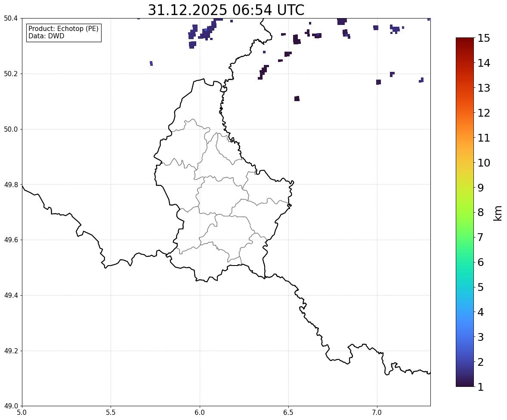Click the latitude axis label 50.0
The image size is (507, 420).
(11, 130)
